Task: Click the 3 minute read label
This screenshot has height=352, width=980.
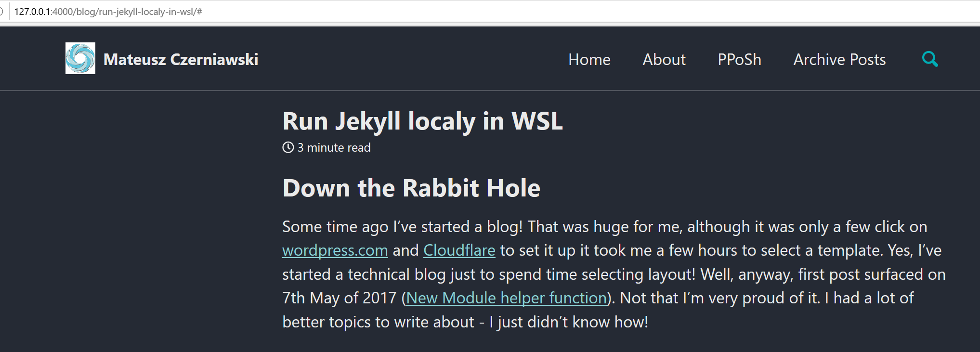Action: (334, 147)
